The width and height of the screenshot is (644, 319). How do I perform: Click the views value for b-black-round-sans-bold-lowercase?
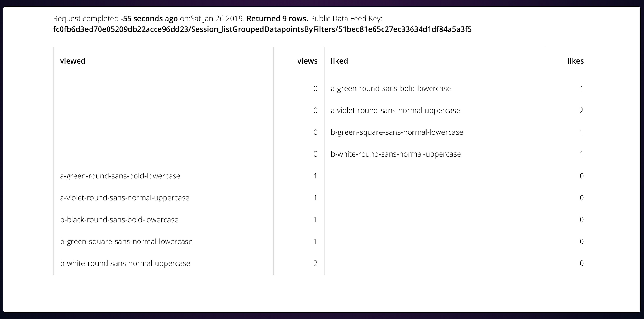pyautogui.click(x=315, y=220)
